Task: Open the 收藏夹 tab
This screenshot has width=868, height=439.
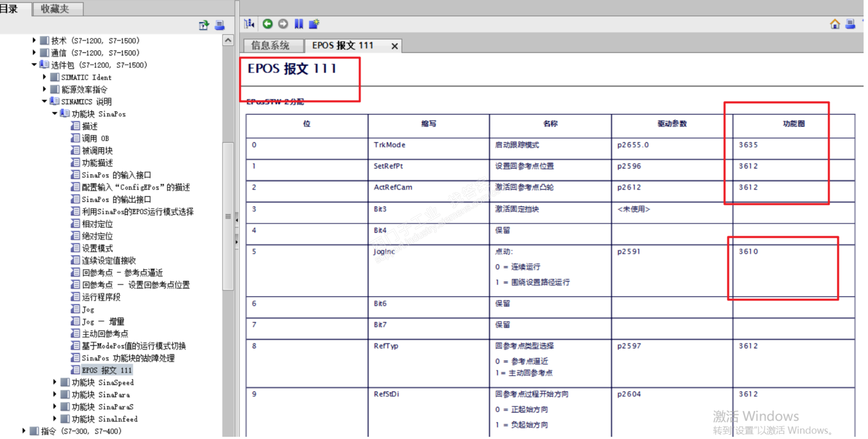Action: tap(55, 8)
